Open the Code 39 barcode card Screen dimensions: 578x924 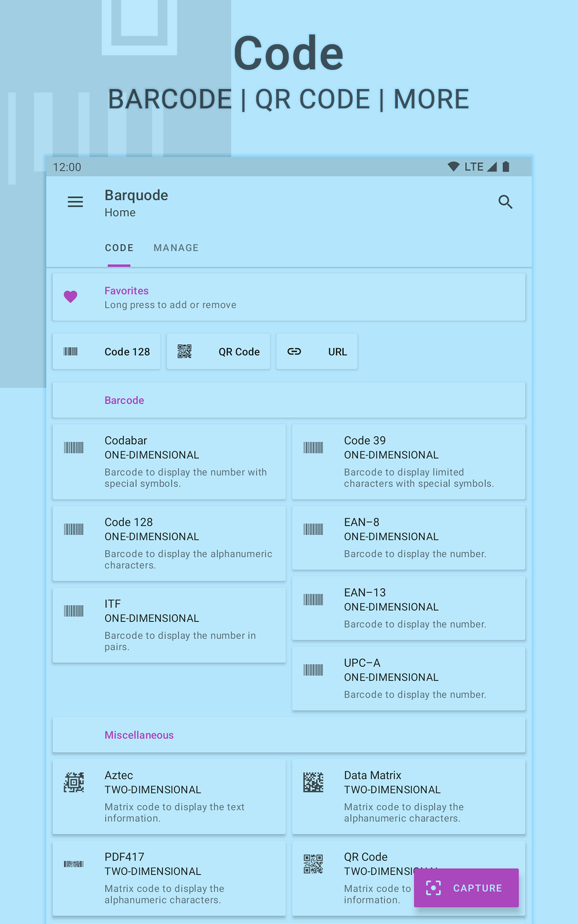click(409, 462)
